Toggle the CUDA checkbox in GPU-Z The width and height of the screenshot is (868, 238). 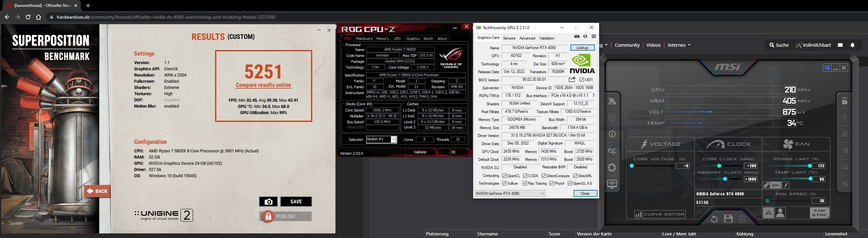click(x=525, y=176)
